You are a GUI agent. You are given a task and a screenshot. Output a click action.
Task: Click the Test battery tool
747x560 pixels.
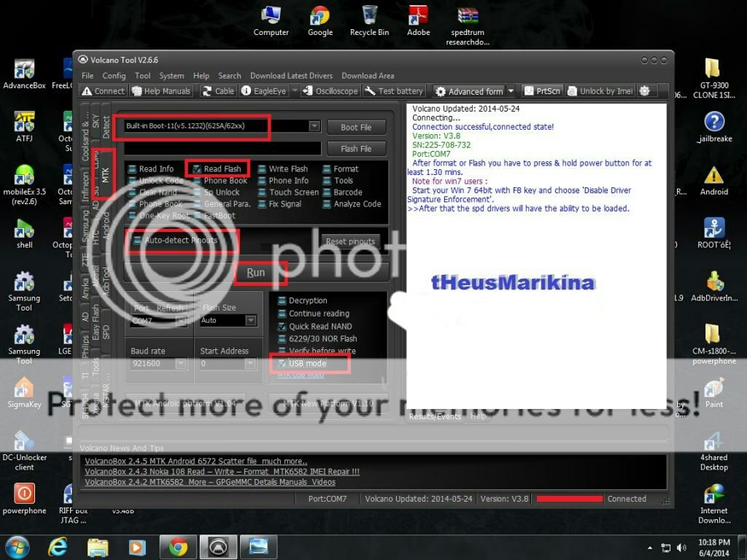(x=394, y=91)
